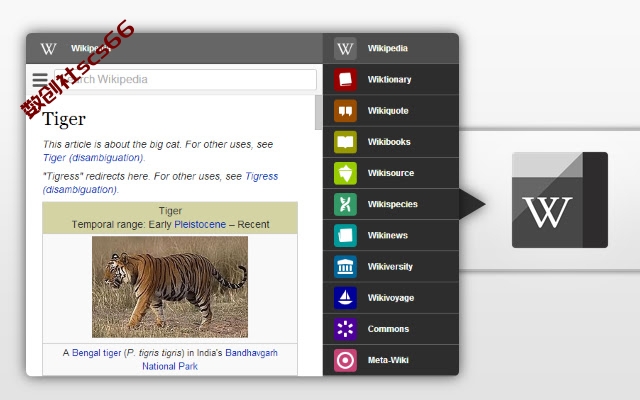640x400 pixels.
Task: Follow the Tiger (disambiguation) link
Action: 93,158
